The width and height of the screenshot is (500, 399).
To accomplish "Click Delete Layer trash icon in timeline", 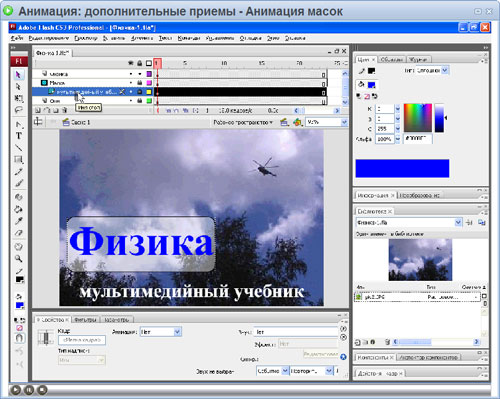I will [x=65, y=110].
